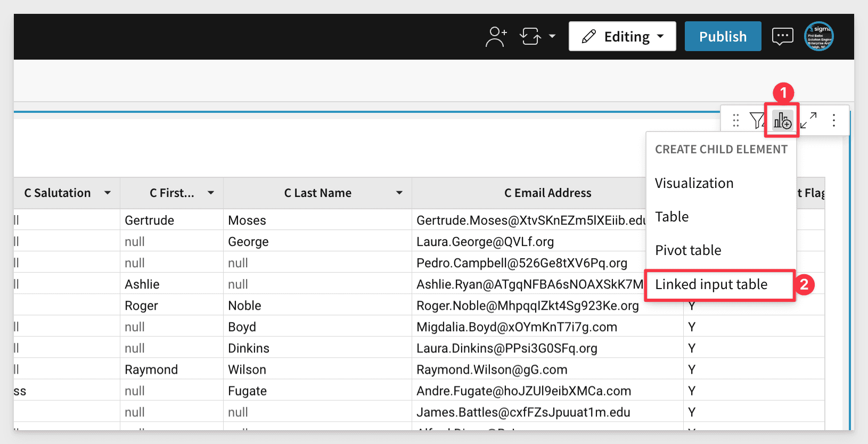
Task: Open the table more options menu
Action: (833, 121)
